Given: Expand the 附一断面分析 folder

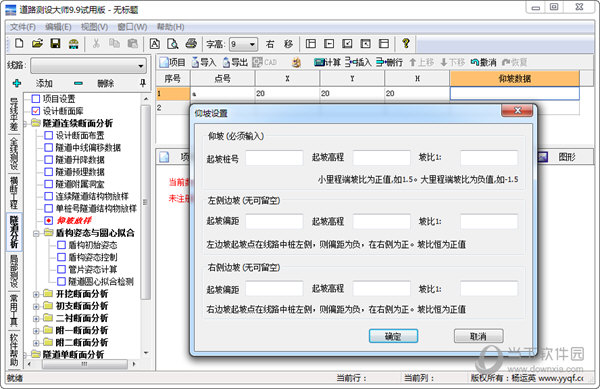Looking at the screenshot, I should pyautogui.click(x=36, y=330).
